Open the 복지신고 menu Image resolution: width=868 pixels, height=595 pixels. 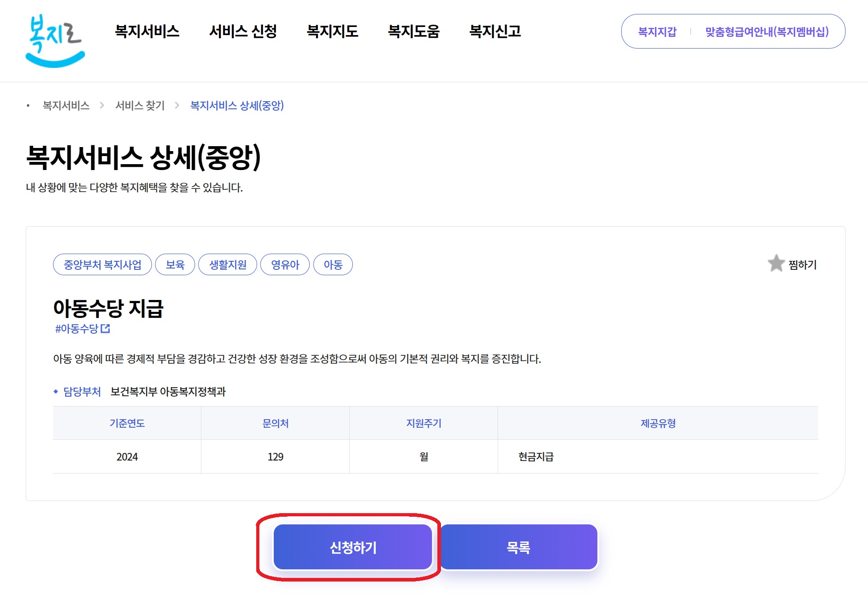pyautogui.click(x=495, y=31)
